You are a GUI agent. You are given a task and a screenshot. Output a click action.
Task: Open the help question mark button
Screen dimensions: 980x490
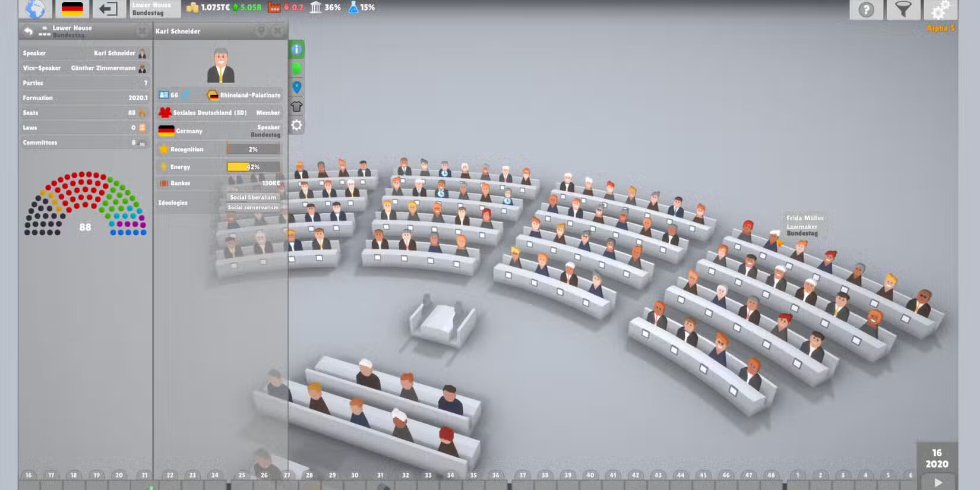tap(866, 10)
